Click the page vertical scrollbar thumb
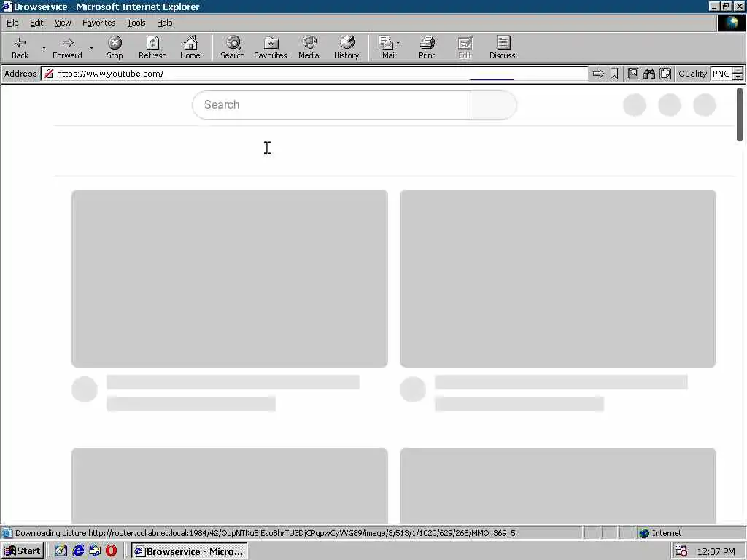This screenshot has width=747, height=560. [740, 114]
